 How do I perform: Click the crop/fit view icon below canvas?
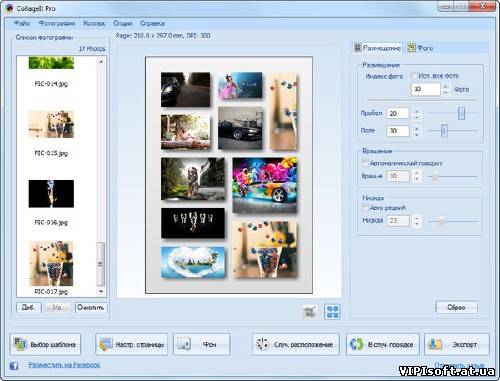pyautogui.click(x=309, y=312)
